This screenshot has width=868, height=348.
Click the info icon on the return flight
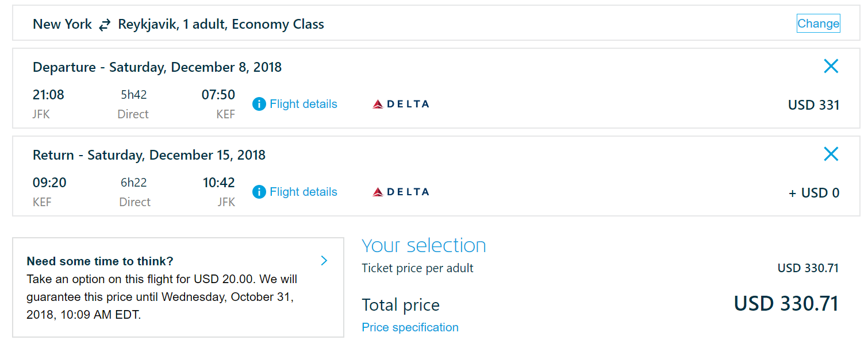tap(259, 192)
